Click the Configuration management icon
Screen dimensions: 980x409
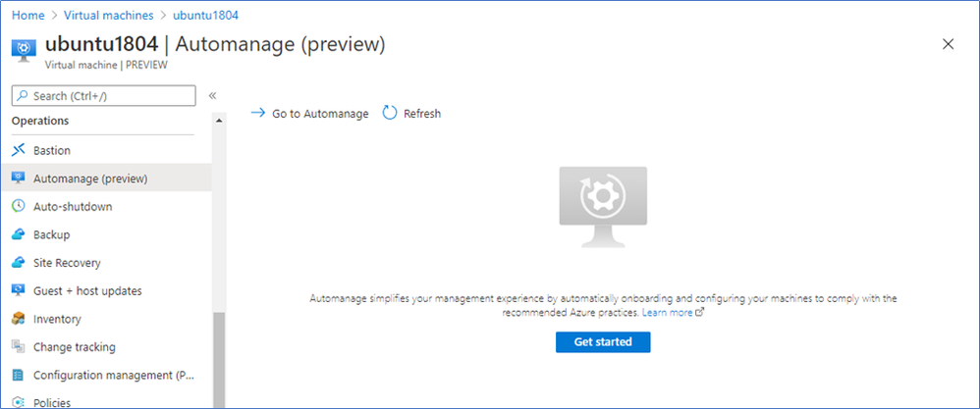point(19,375)
